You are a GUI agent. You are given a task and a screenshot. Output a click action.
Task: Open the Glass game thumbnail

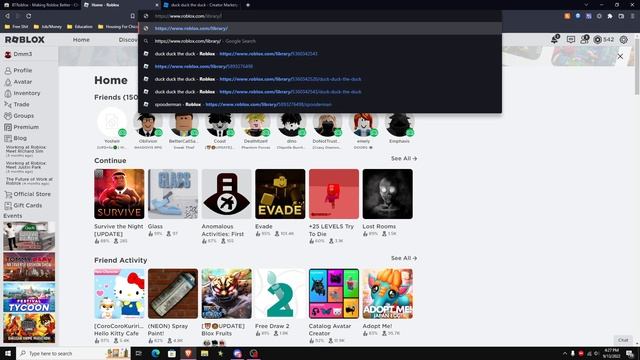(x=173, y=194)
